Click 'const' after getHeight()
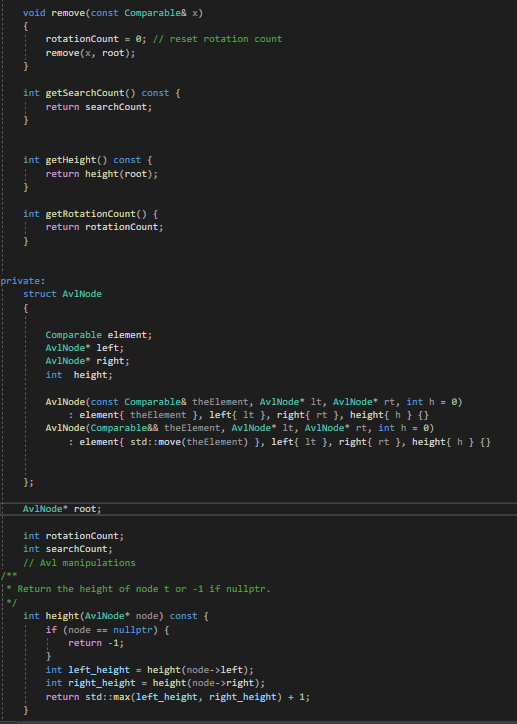The height and width of the screenshot is (724, 517). [x=127, y=160]
